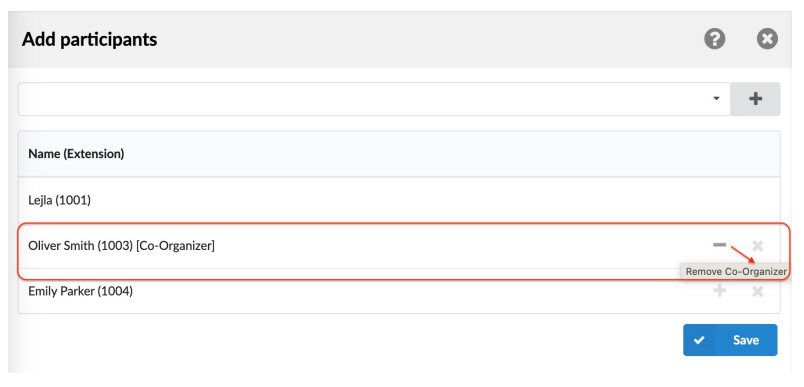This screenshot has width=804, height=387.
Task: Click the [Co-Organizer] tag next to Oliver
Action: click(175, 246)
